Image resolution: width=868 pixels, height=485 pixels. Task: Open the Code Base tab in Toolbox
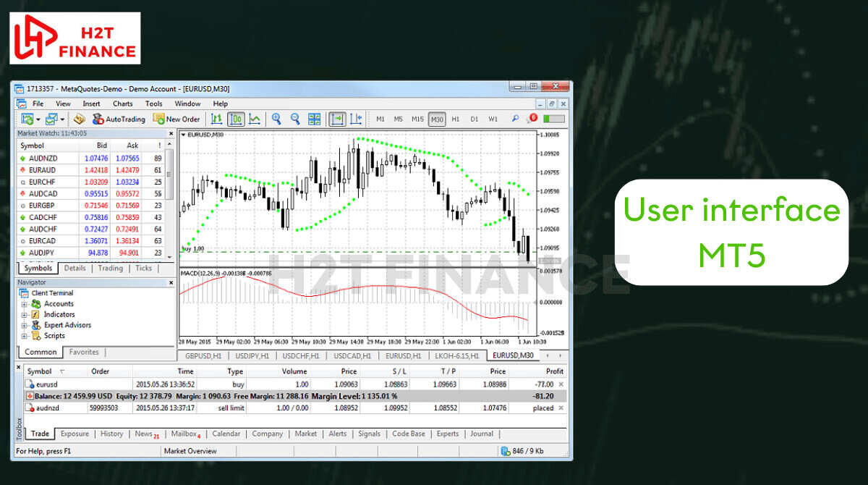pyautogui.click(x=409, y=434)
